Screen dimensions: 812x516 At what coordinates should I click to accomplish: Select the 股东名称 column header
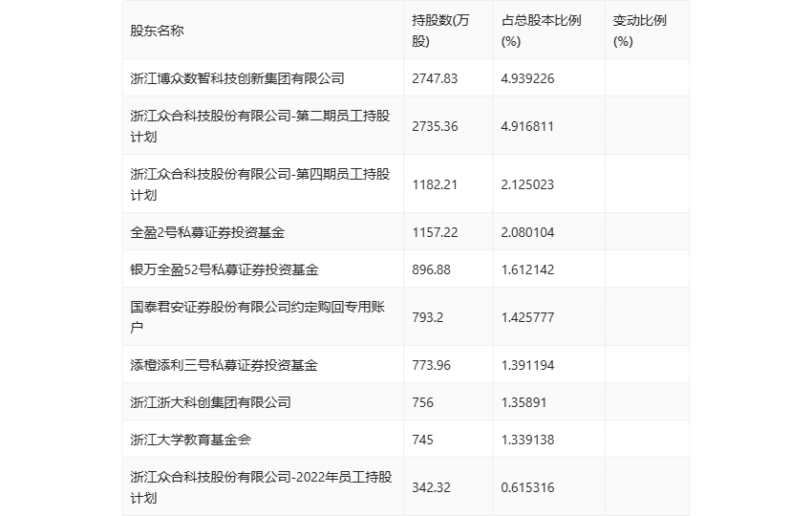[157, 31]
